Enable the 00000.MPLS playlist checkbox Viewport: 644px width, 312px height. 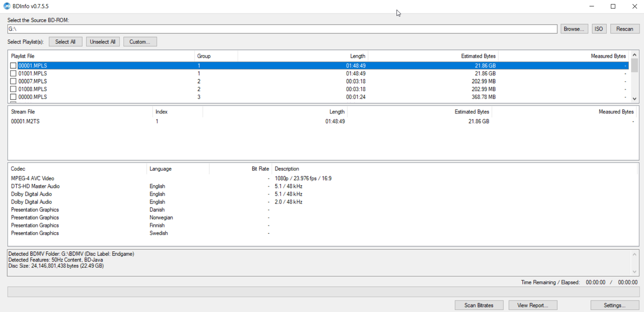pyautogui.click(x=14, y=97)
